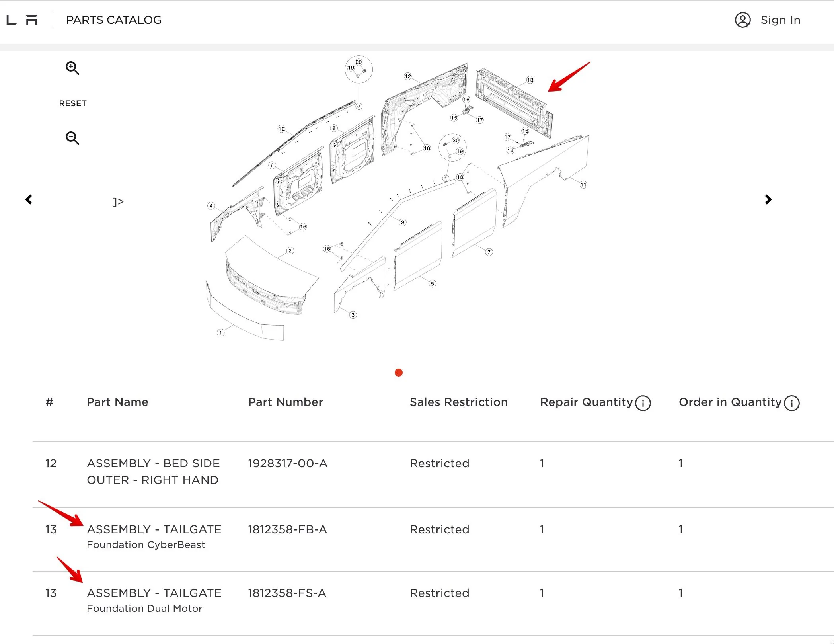This screenshot has width=834, height=644.
Task: Click the Part Name column header
Action: click(x=117, y=402)
